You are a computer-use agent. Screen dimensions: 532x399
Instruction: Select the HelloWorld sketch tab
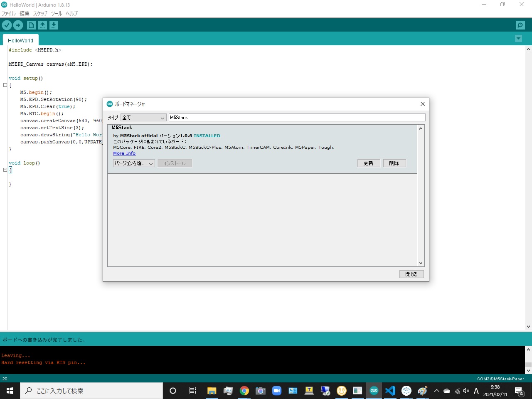coord(20,40)
